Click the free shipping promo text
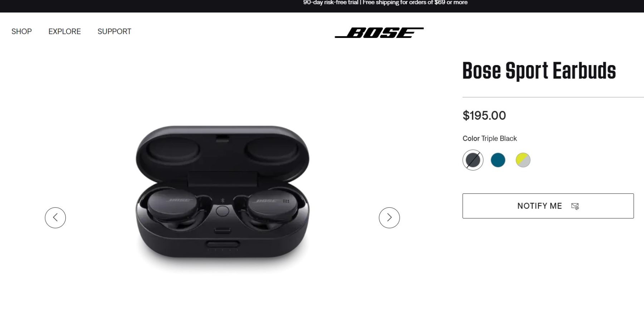Viewport: 644px width, 332px height. click(x=415, y=3)
